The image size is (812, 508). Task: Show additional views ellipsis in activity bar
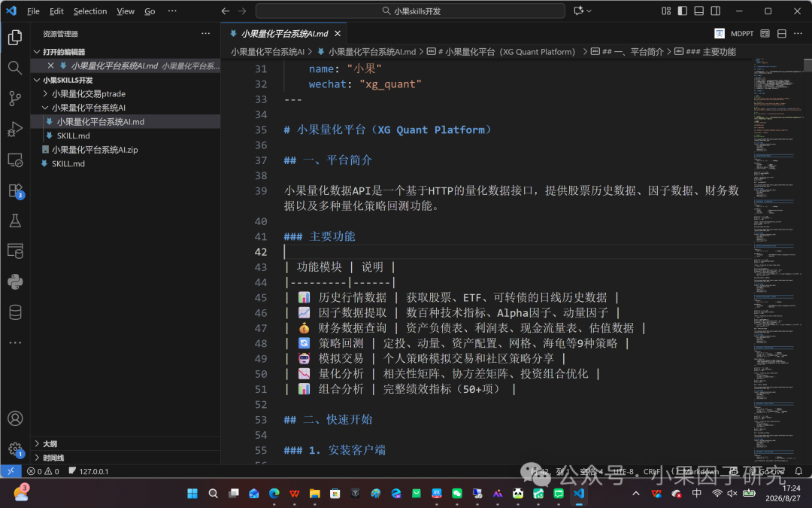pos(15,342)
